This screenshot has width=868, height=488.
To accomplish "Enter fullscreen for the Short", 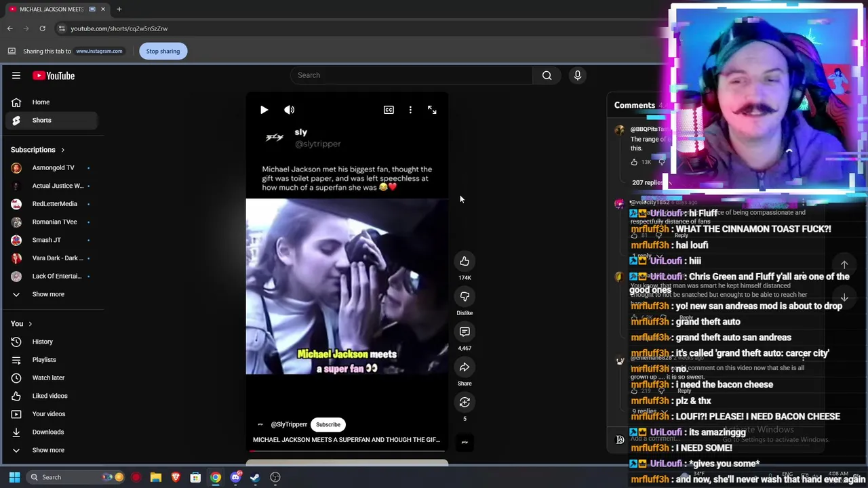I will pos(432,110).
